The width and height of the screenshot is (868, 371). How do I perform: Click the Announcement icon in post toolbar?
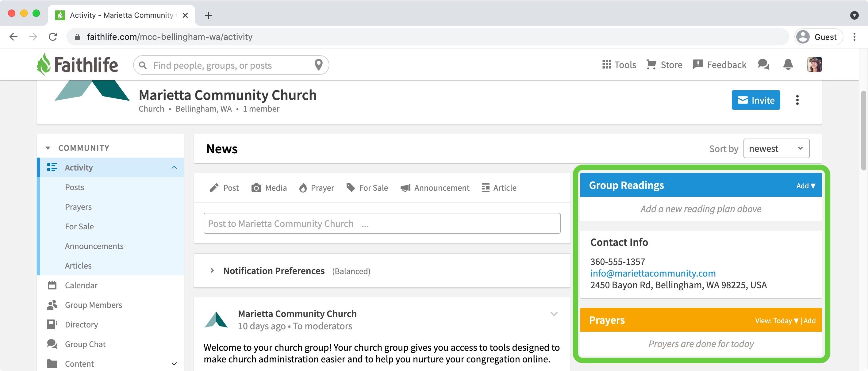tap(405, 187)
